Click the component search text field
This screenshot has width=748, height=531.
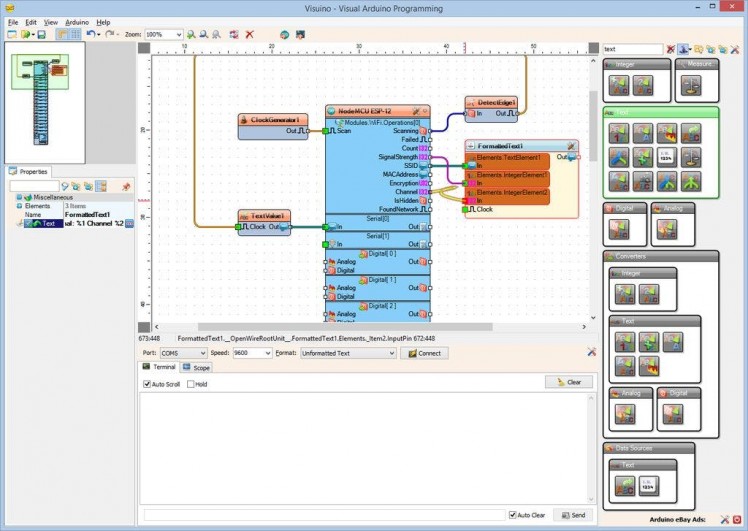632,48
